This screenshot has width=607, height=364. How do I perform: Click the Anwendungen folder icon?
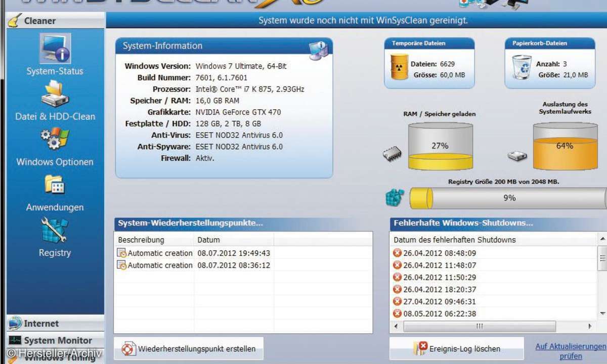point(55,185)
